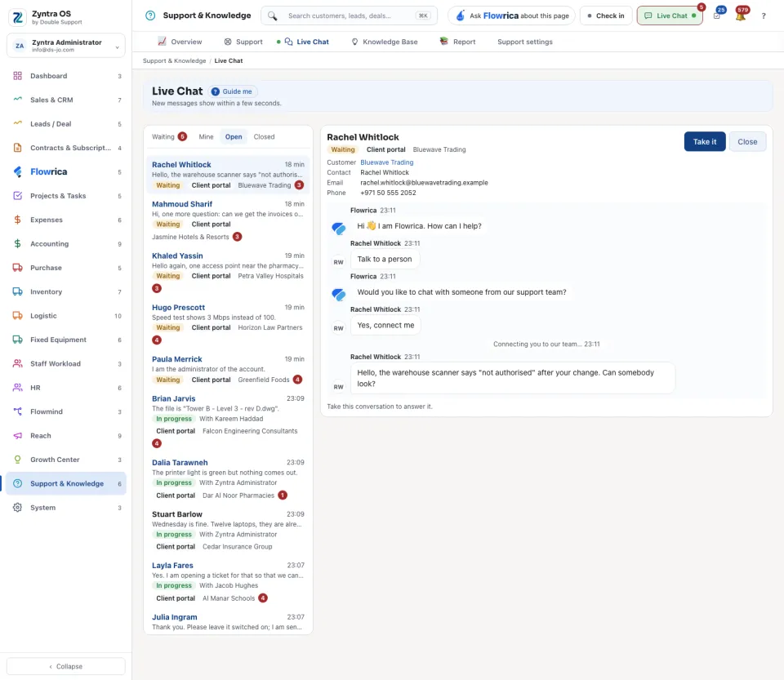Viewport: 784px width, 680px height.
Task: Open Support & Knowledge sidebar item
Action: [66, 483]
